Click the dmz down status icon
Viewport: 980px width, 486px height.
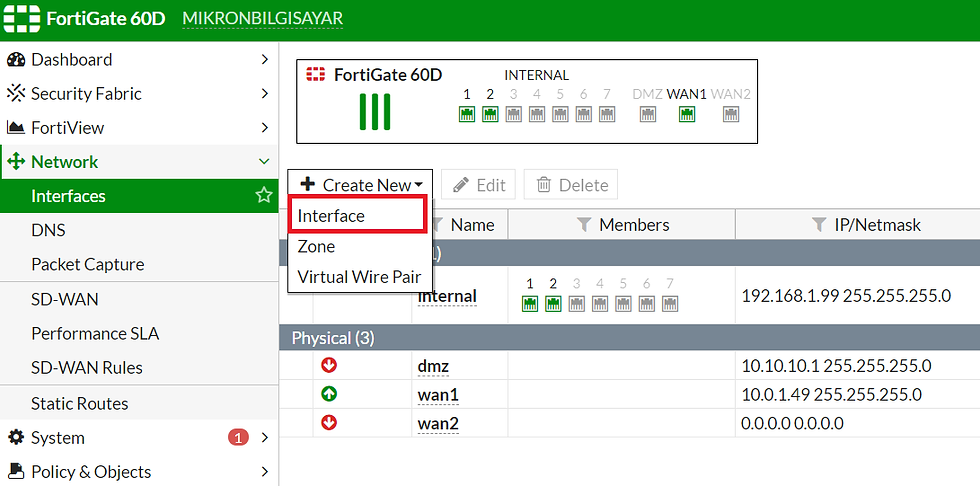(x=329, y=365)
